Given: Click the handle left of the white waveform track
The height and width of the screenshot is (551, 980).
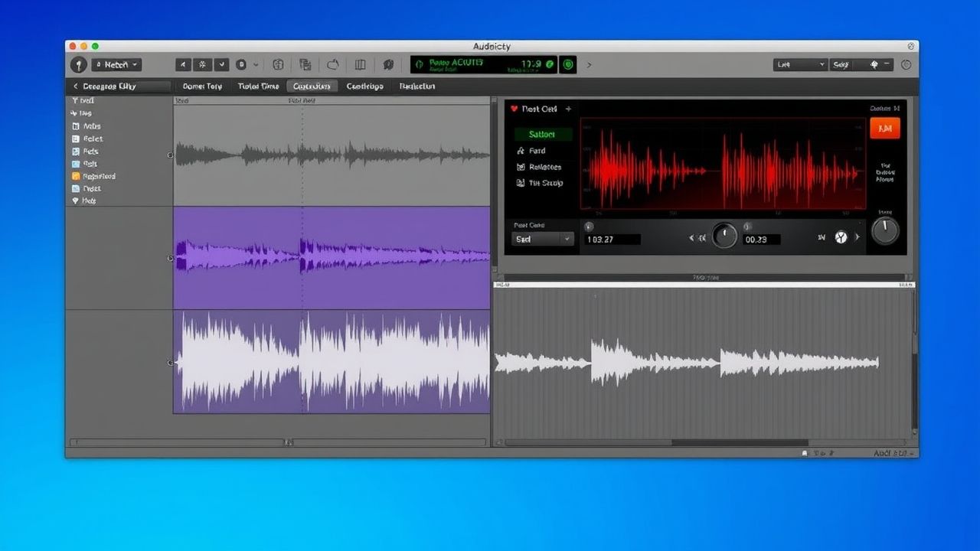Looking at the screenshot, I should [170, 362].
